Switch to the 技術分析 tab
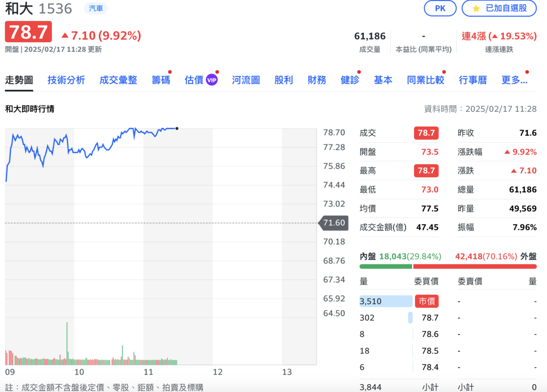 coord(66,79)
